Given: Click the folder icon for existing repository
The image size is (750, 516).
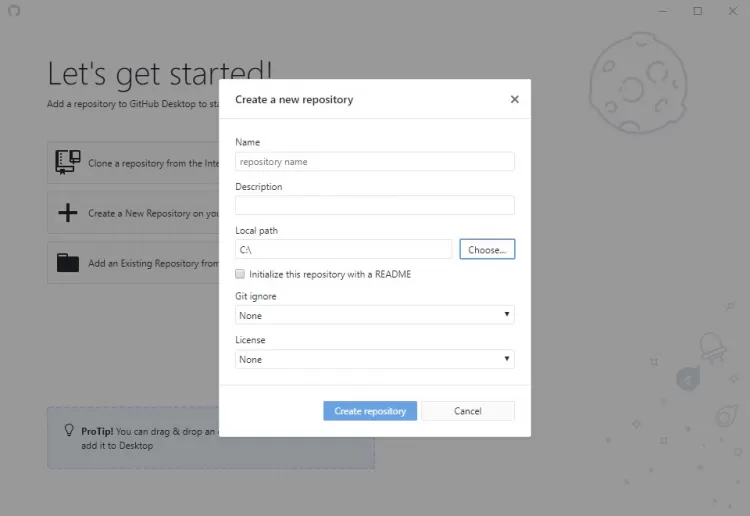Looking at the screenshot, I should pyautogui.click(x=68, y=263).
